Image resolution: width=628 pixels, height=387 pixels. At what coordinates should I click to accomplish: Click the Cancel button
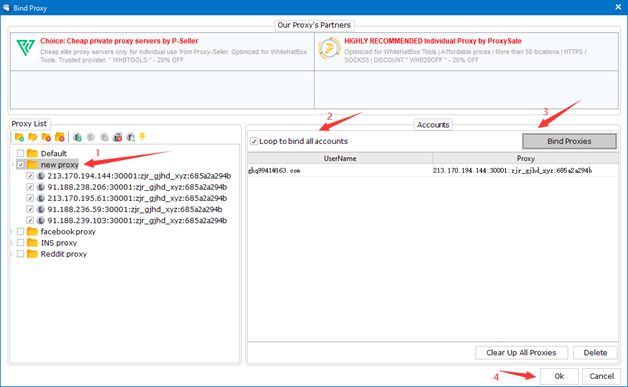click(x=602, y=376)
